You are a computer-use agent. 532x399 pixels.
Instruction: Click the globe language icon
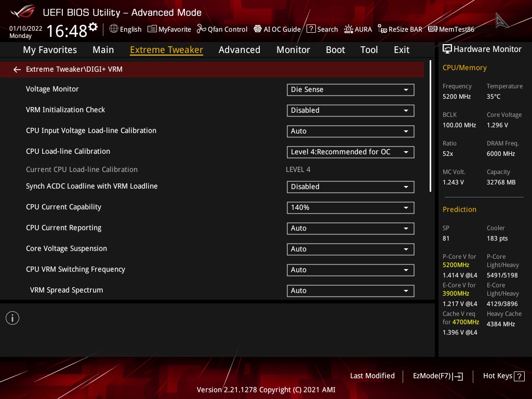point(114,29)
